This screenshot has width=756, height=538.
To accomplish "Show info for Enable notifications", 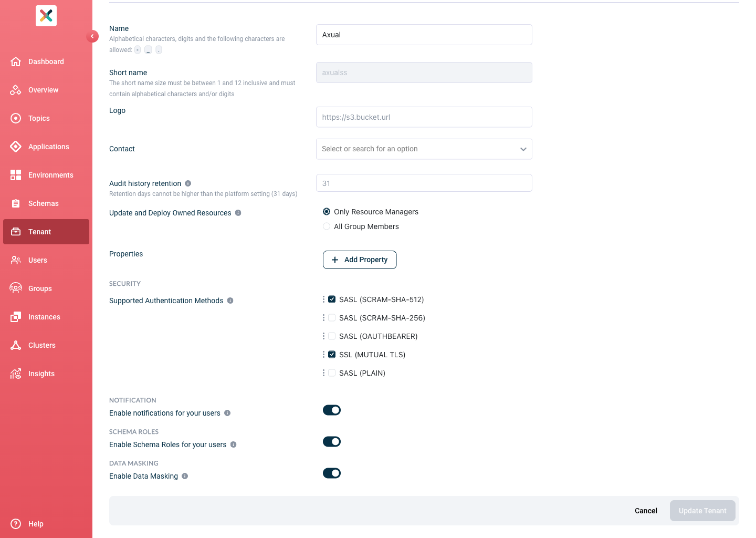I will 227,413.
